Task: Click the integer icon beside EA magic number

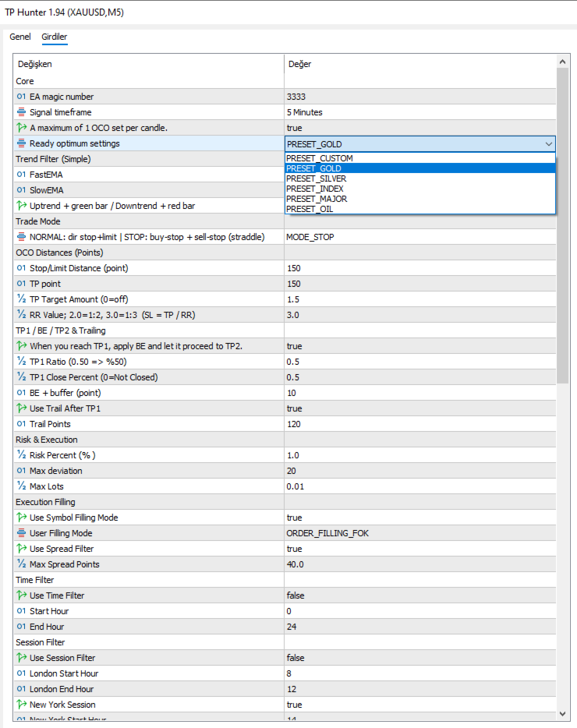Action: [x=21, y=97]
